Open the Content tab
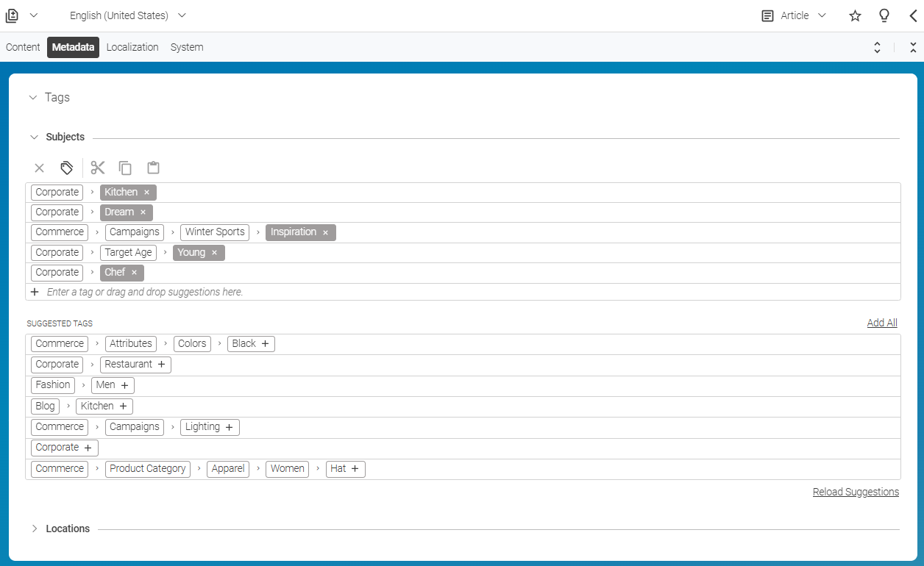The height and width of the screenshot is (566, 924). tap(23, 47)
